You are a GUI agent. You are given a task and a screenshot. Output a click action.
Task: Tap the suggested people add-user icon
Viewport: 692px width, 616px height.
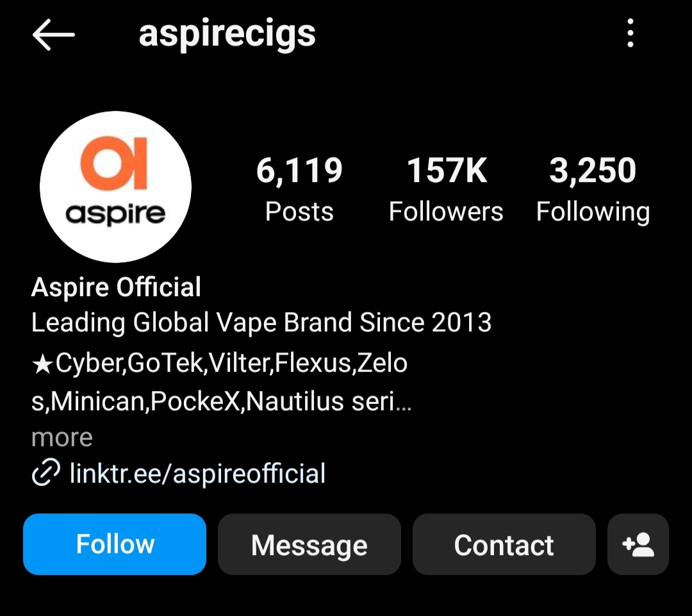tap(638, 544)
